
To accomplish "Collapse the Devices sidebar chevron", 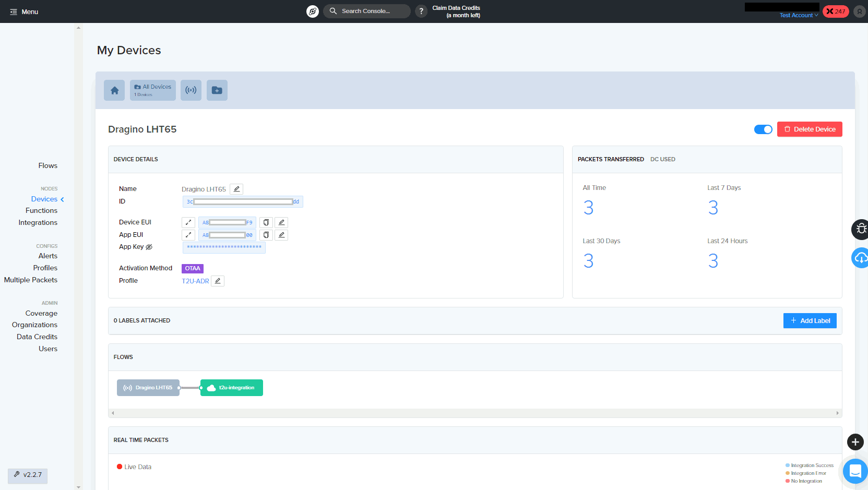I will (x=62, y=199).
